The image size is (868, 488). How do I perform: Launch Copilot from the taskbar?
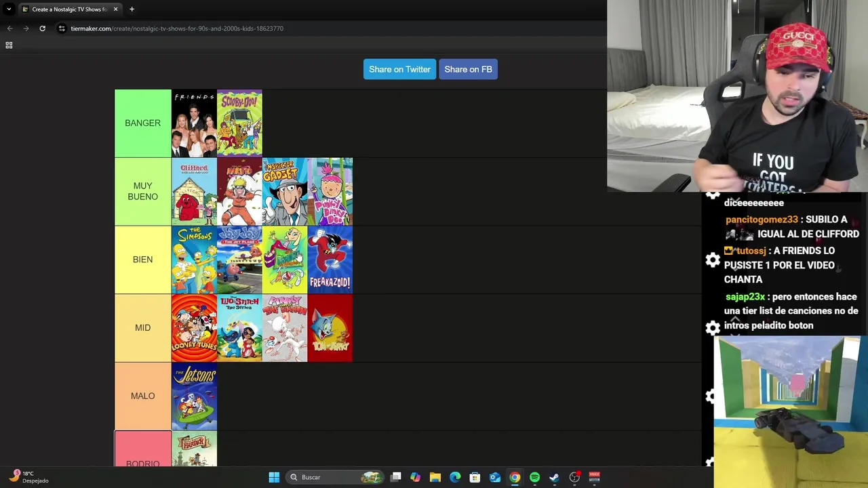coord(416,477)
